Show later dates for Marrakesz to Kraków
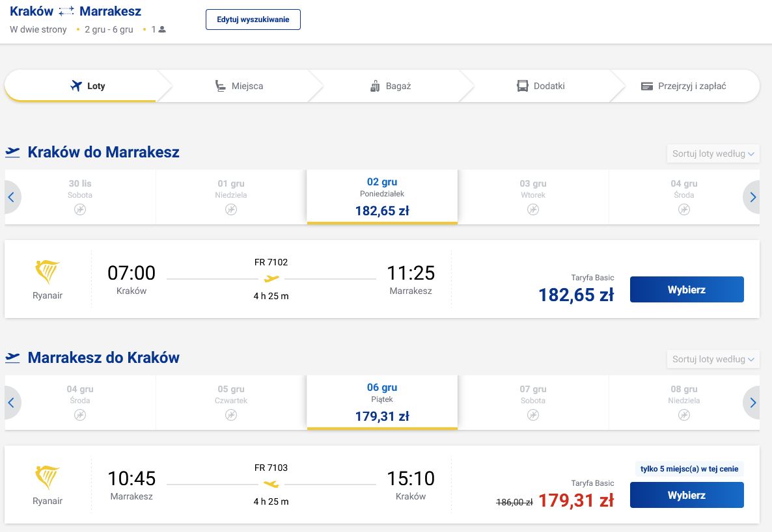This screenshot has width=772, height=532. click(752, 403)
